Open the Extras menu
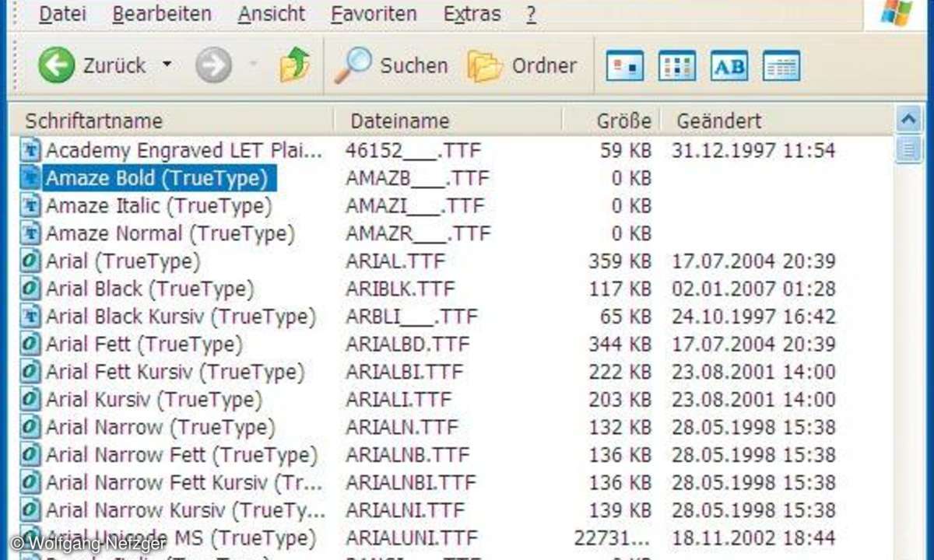This screenshot has width=934, height=560. coord(471,14)
